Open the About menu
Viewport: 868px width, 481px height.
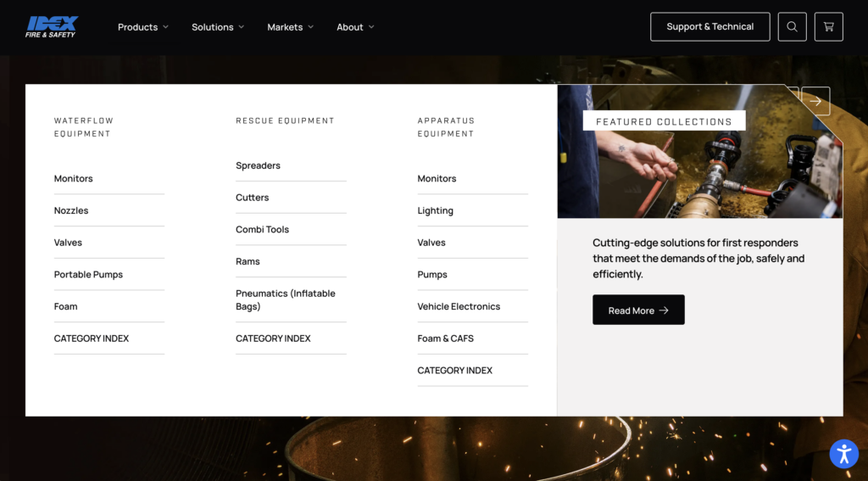pyautogui.click(x=354, y=27)
